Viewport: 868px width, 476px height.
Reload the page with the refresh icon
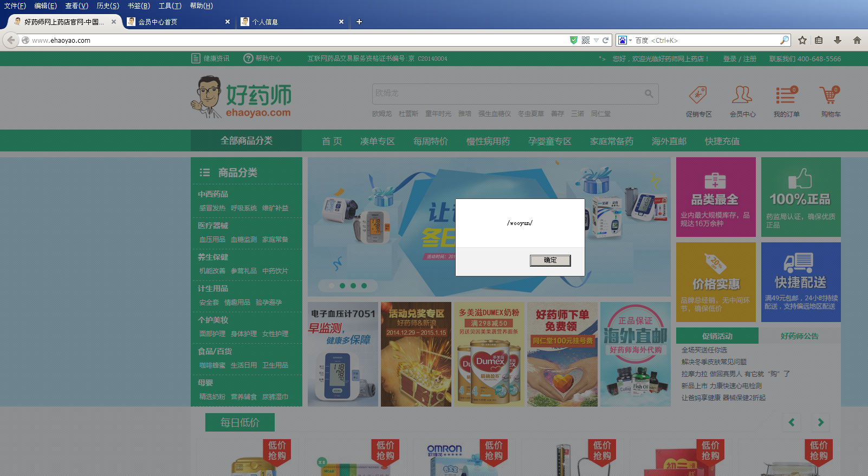click(606, 40)
